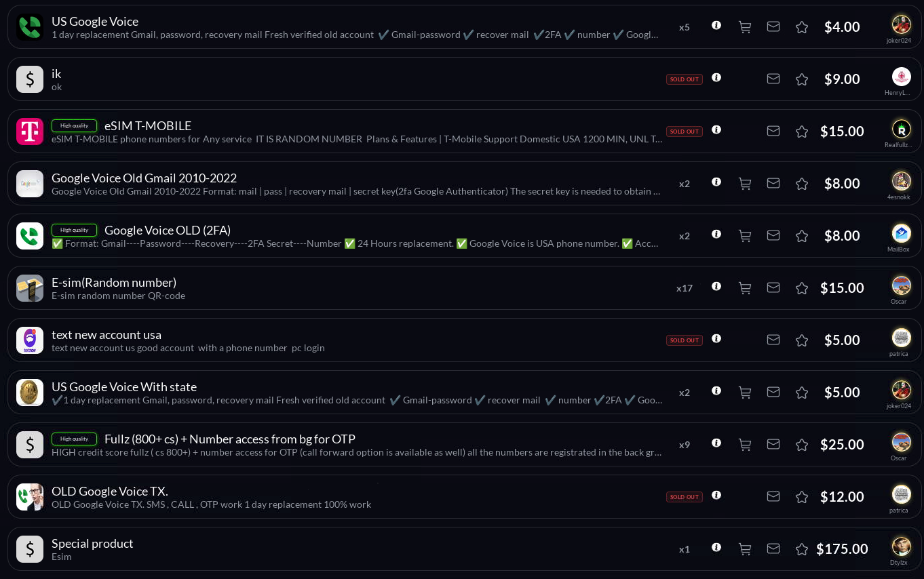Click the $12.00 price on OLD Google Voice TX.

tap(842, 497)
